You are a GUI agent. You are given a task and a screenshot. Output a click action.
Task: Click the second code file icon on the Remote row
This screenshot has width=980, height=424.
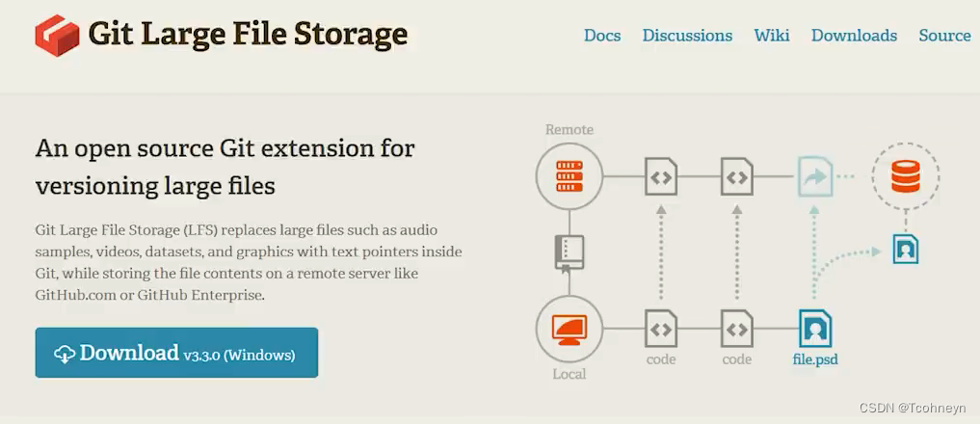tap(737, 176)
